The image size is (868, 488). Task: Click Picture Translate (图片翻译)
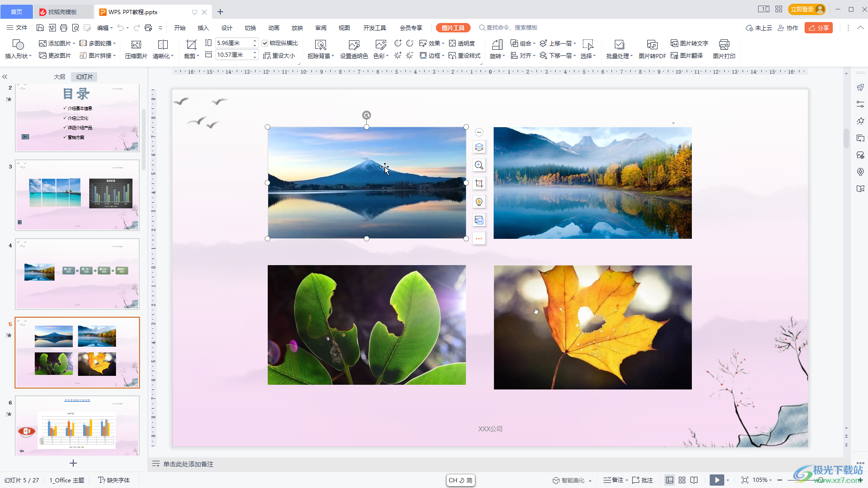687,55
